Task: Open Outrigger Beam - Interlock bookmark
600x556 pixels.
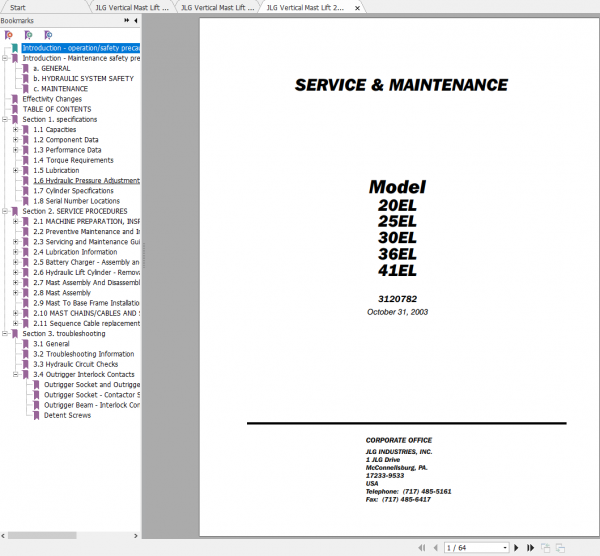Action: (92, 405)
